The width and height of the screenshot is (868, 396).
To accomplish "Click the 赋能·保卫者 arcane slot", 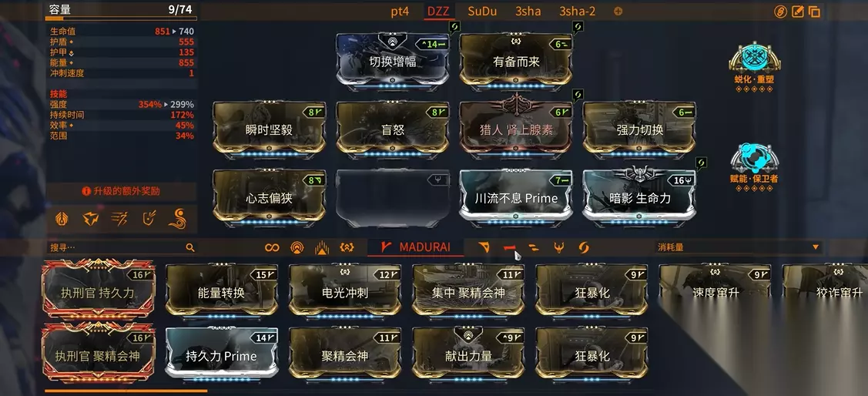I will pos(754,166).
